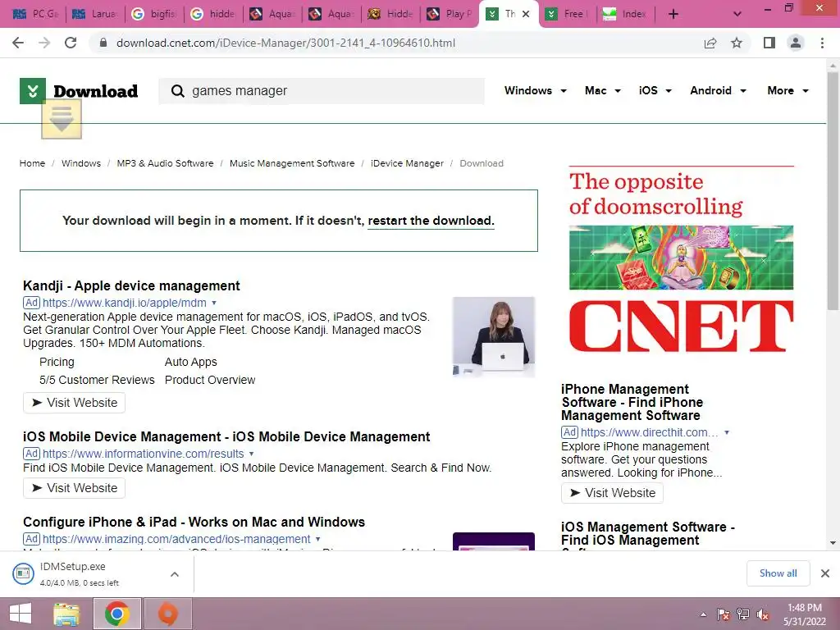Screen dimensions: 840x630
Task: Open the Chrome profile avatar
Action: pyautogui.click(x=796, y=43)
